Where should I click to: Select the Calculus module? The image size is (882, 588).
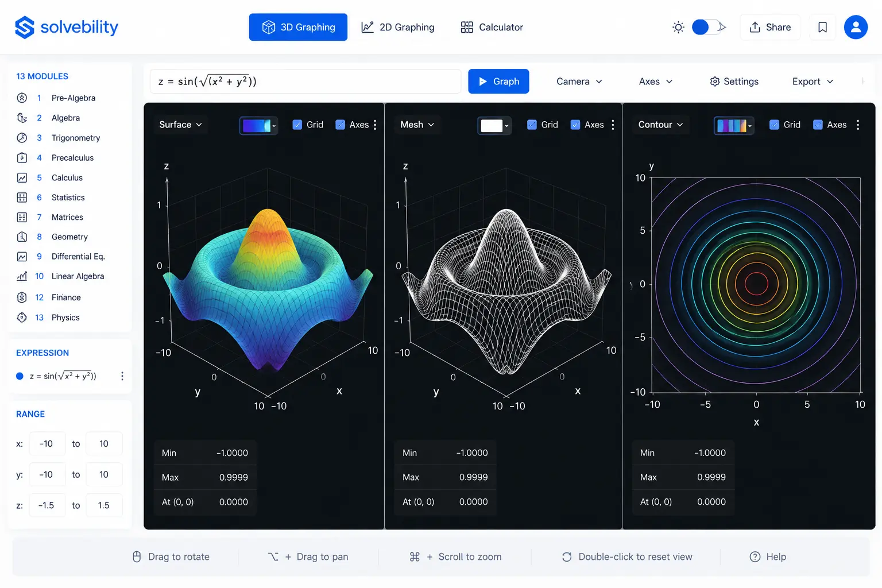(x=70, y=178)
